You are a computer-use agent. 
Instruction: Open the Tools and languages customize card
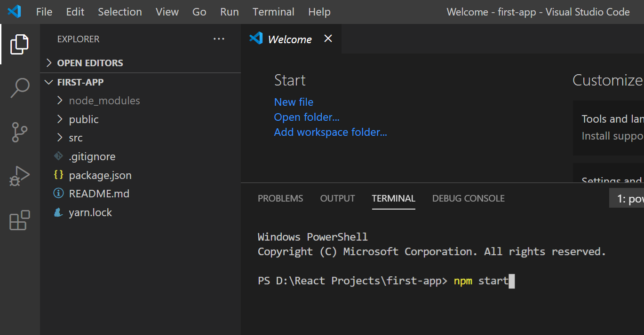608,127
